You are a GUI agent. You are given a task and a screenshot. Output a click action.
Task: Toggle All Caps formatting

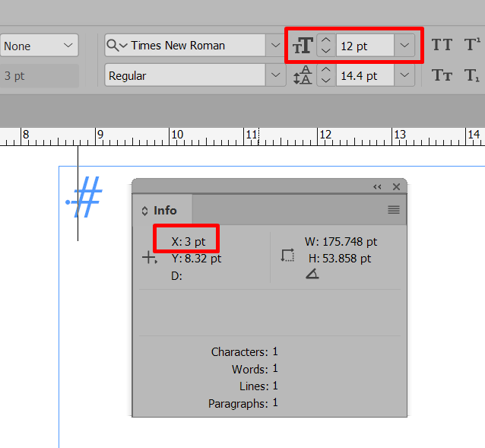[442, 45]
